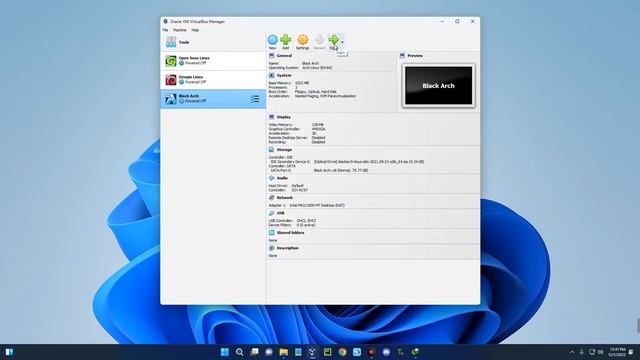
Task: Click the Nested Paging acceleration text
Action: (325, 96)
